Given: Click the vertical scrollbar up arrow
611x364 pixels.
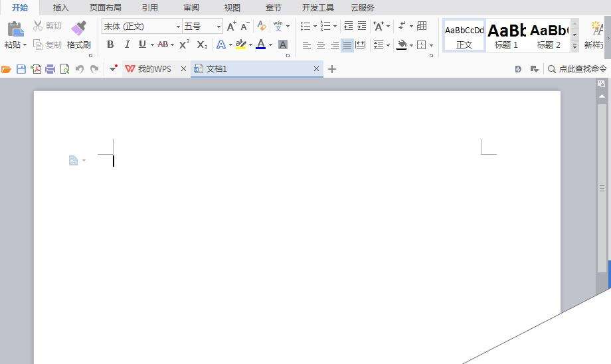Looking at the screenshot, I should coord(602,96).
